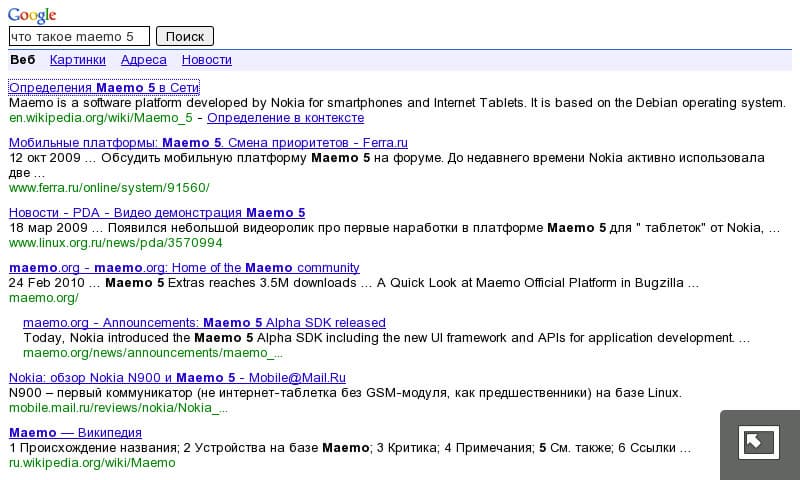Click the snippet 'Today, Nokia introduced the Maemo 5 Alpha SDK'
This screenshot has width=800, height=480.
tap(387, 338)
